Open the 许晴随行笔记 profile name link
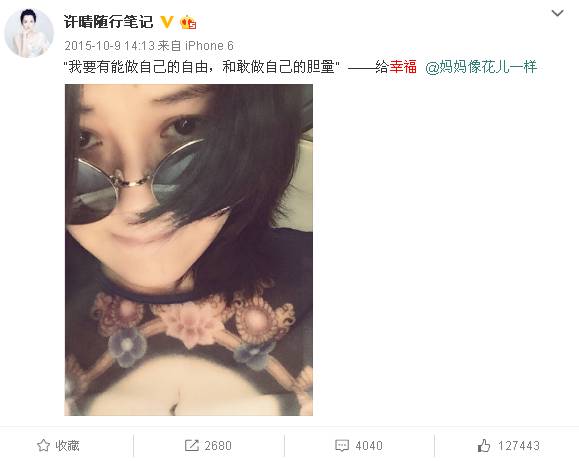The height and width of the screenshot is (461, 579). (108, 22)
